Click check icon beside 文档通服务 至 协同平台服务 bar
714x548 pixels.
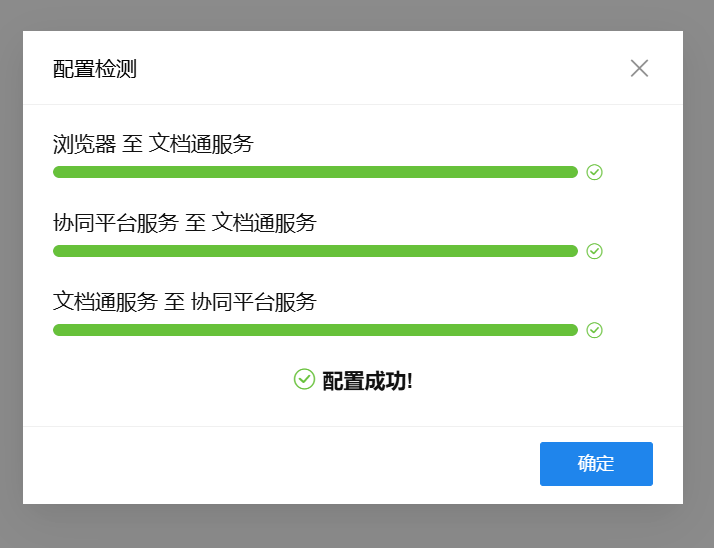click(x=595, y=330)
